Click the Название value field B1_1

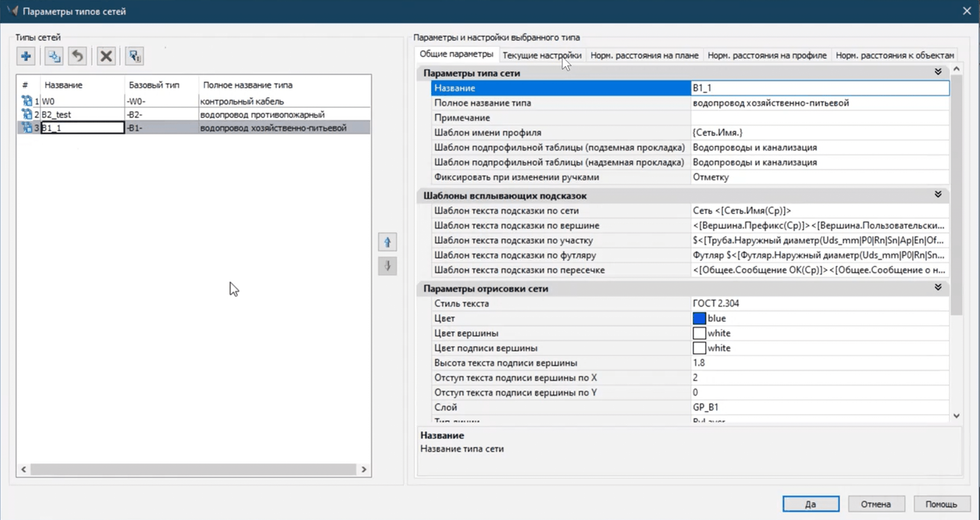[819, 88]
